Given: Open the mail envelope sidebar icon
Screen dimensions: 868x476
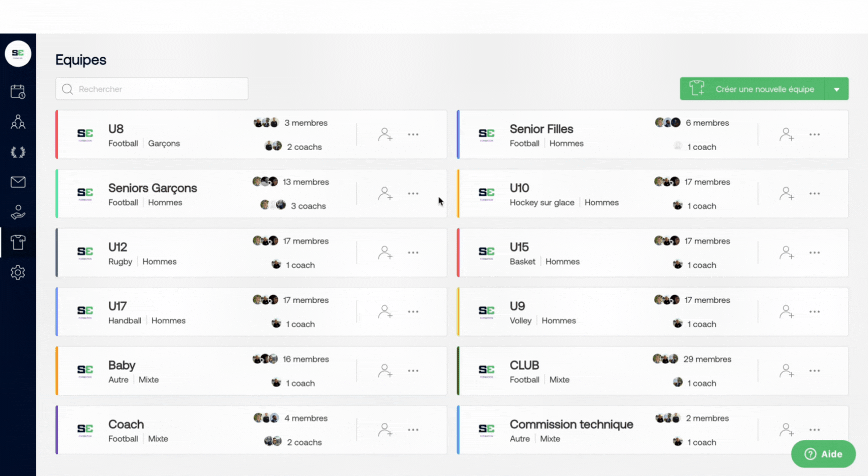Looking at the screenshot, I should 18,182.
